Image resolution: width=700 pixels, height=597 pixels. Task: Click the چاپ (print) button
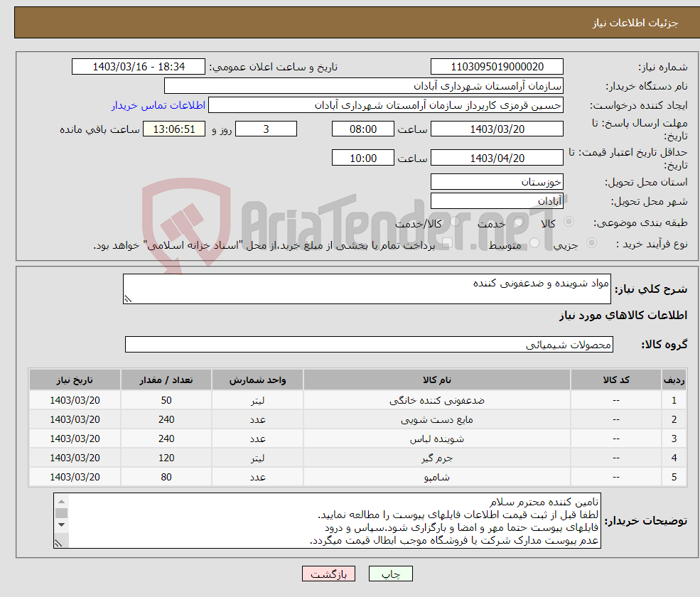[x=390, y=574]
